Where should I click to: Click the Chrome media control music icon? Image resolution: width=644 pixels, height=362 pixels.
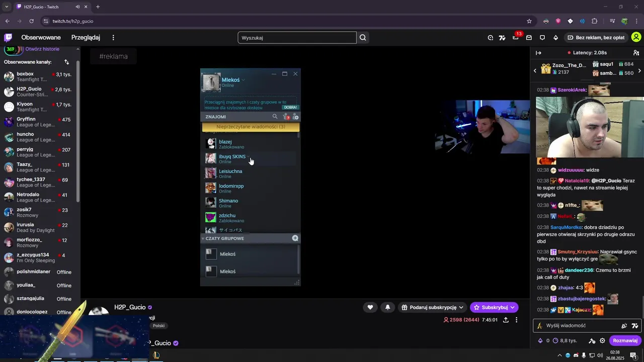point(612,21)
